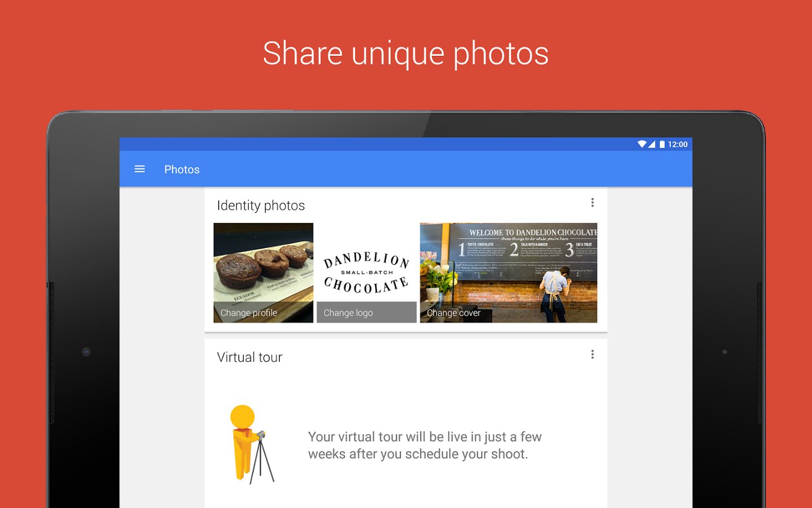Tap the cellular signal icon
This screenshot has width=812, height=508.
point(651,144)
